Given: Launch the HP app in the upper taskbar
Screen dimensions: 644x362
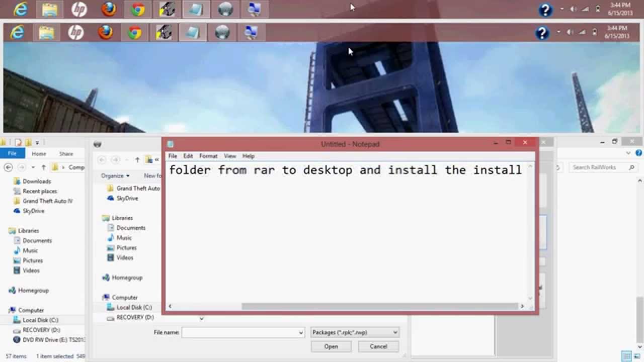Looking at the screenshot, I should (x=79, y=9).
